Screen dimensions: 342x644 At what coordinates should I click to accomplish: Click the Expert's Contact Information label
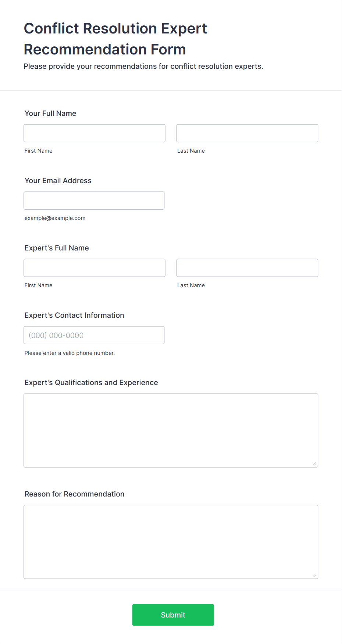[74, 315]
